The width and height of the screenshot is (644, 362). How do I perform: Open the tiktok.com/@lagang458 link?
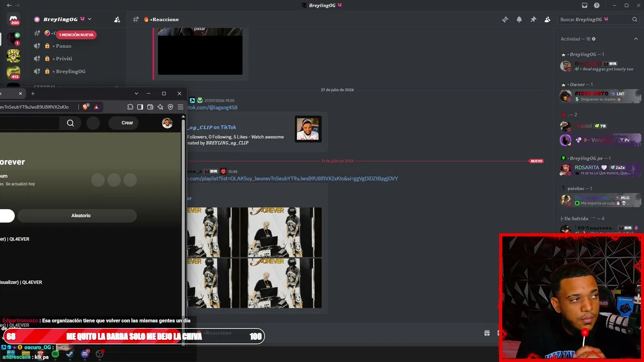pos(212,108)
